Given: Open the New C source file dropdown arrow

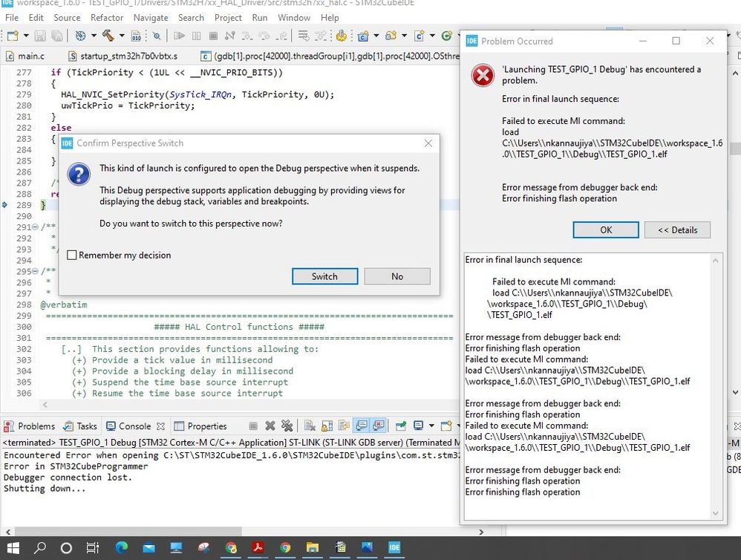Looking at the screenshot, I should 432,36.
